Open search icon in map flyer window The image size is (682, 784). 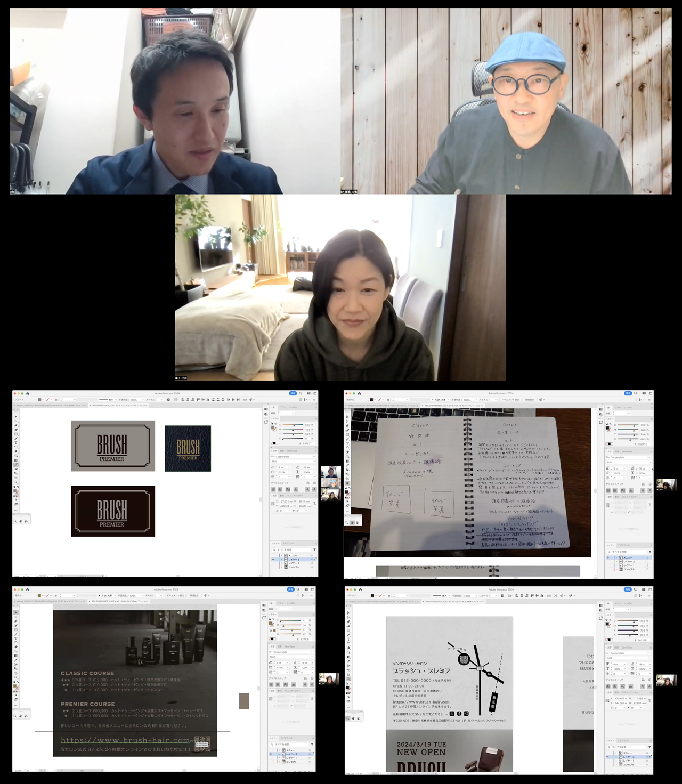click(635, 589)
